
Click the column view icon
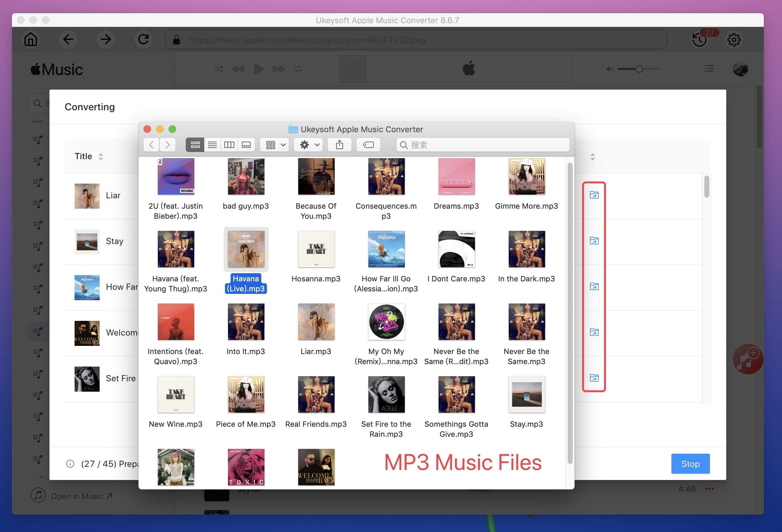[x=229, y=144]
